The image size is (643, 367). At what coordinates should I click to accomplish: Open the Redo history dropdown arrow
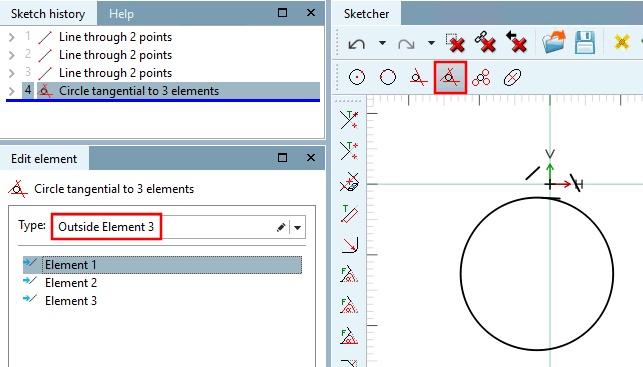431,43
